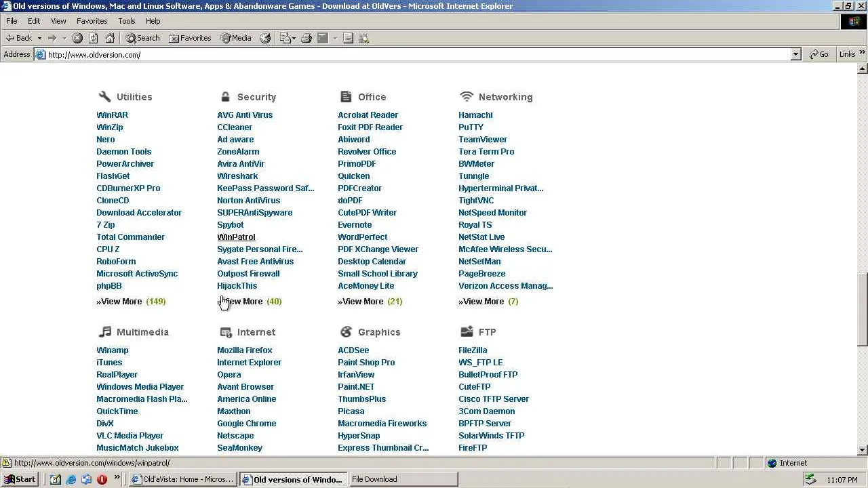This screenshot has height=488, width=868.
Task: Click the page icon in the address bar
Action: pos(41,54)
